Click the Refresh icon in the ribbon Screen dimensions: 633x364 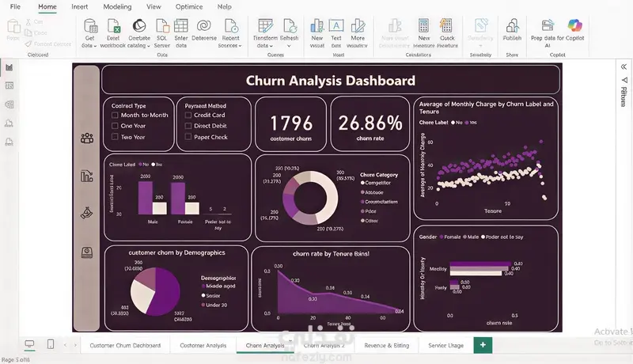tap(290, 27)
